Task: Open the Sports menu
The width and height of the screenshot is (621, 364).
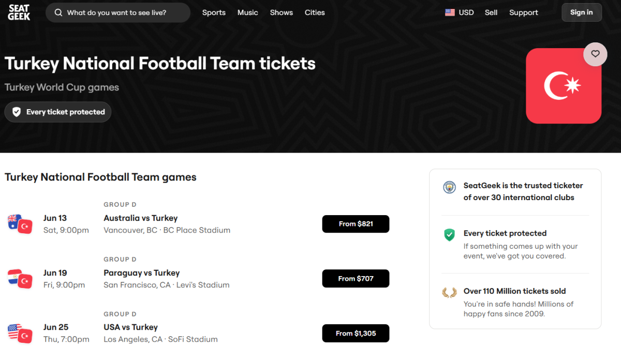Action: tap(214, 12)
